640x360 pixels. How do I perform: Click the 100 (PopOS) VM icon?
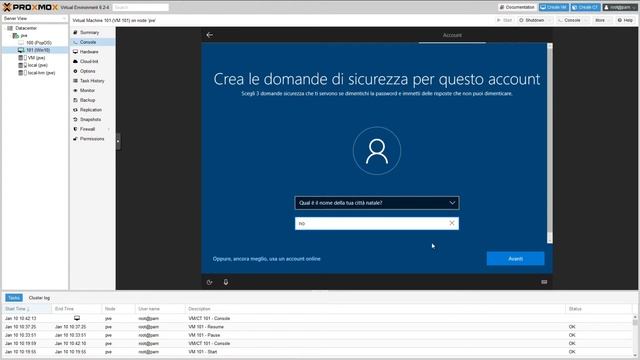pos(21,43)
